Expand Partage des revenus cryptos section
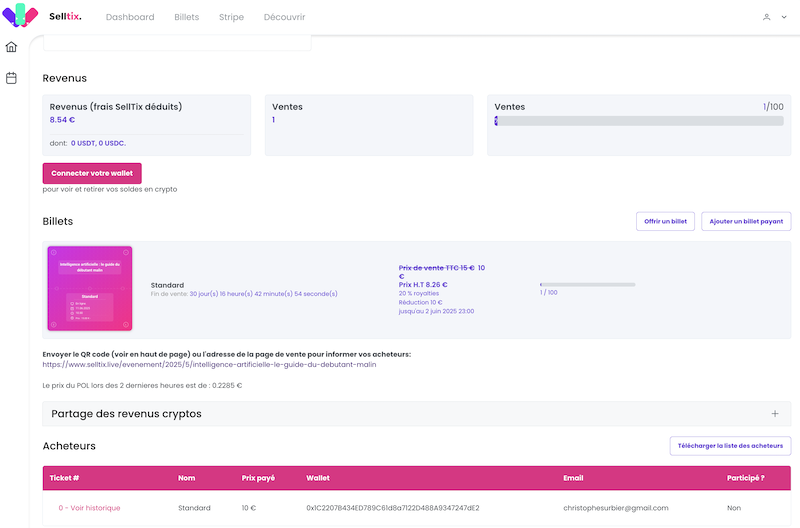The image size is (800, 528). [775, 413]
